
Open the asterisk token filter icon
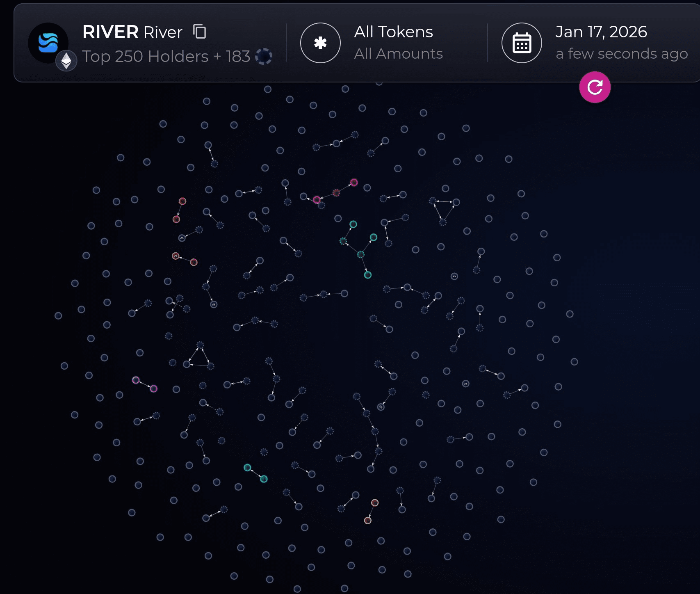coord(320,43)
